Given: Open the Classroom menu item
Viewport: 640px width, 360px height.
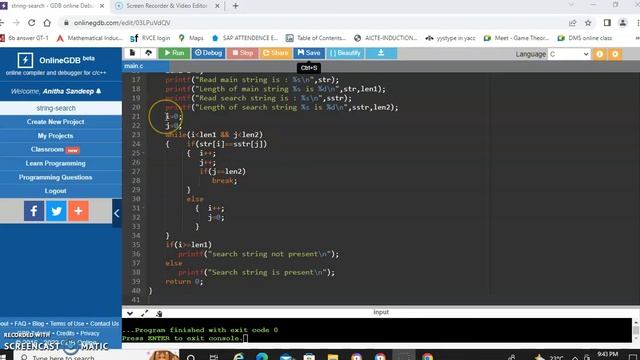Looking at the screenshot, I should [56, 150].
